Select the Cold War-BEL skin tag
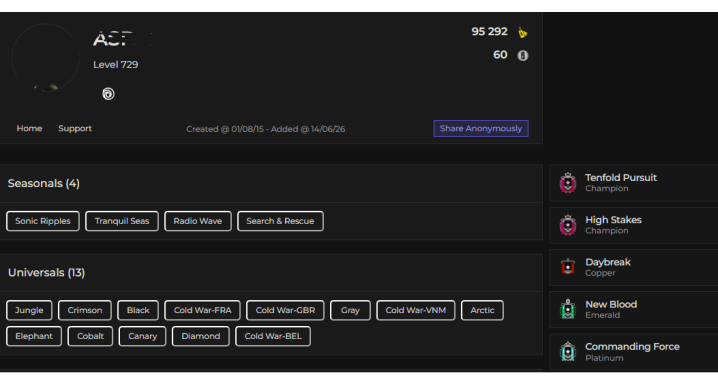Viewport: 718px width, 386px height. (273, 336)
